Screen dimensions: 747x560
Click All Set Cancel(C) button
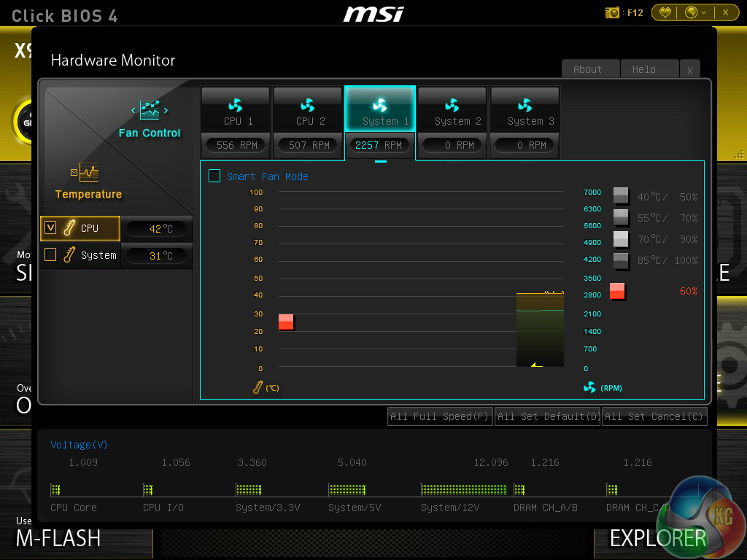coord(654,416)
